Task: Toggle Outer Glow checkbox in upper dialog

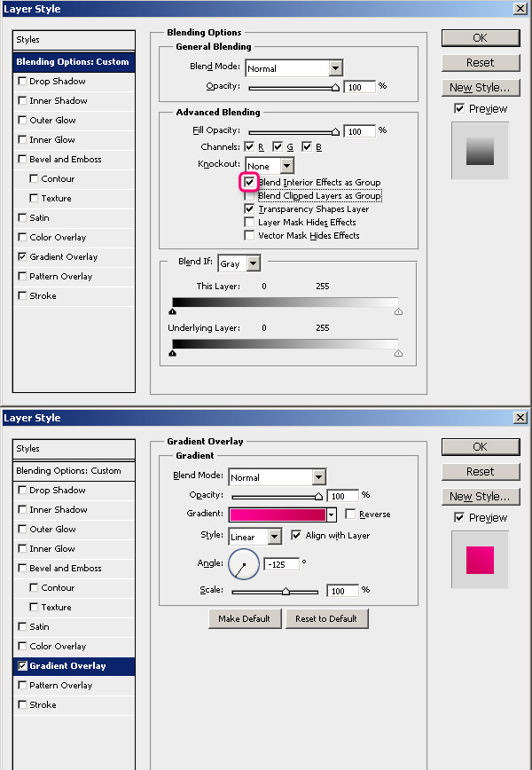Action: click(22, 121)
